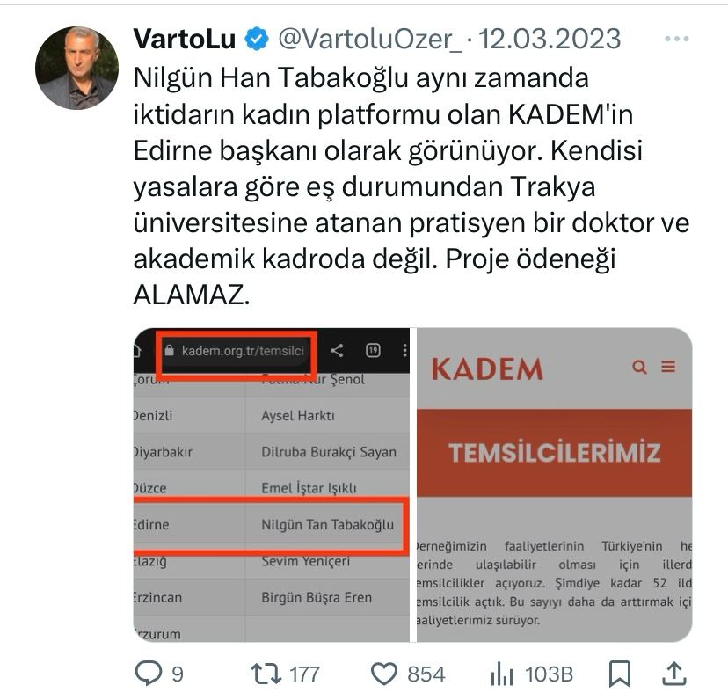Bookmark this tweet

click(620, 674)
